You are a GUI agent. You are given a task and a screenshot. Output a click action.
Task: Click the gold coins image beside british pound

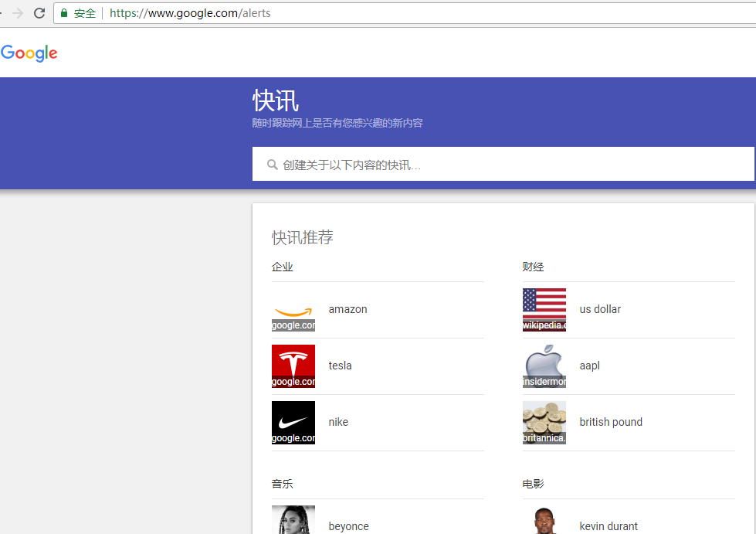point(544,422)
